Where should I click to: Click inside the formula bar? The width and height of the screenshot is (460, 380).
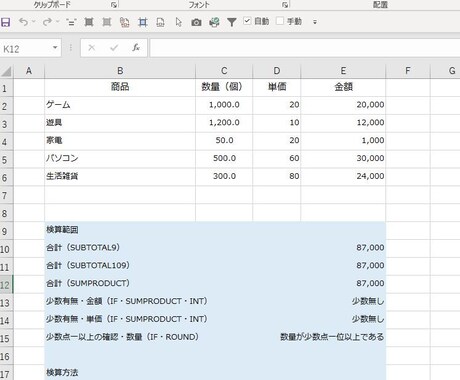(x=305, y=48)
